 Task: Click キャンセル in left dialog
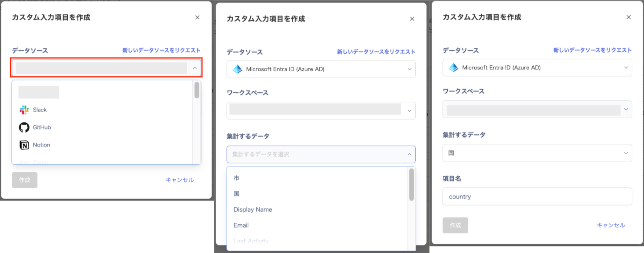click(179, 180)
